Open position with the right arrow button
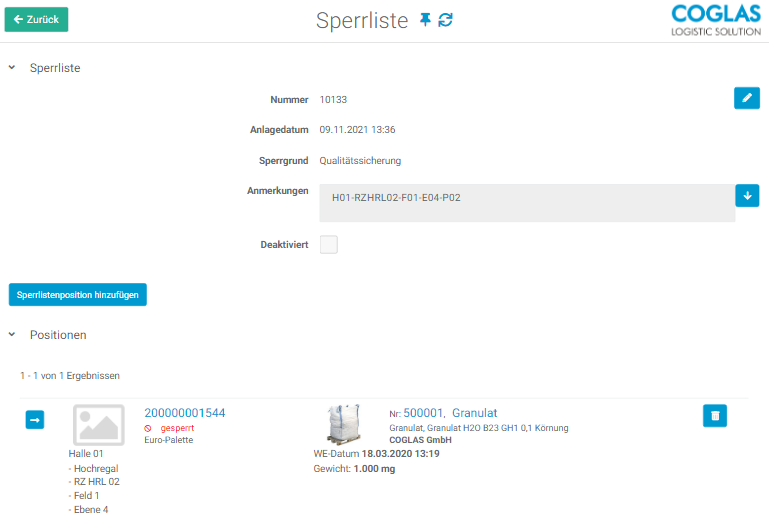This screenshot has width=769, height=522. click(x=34, y=420)
